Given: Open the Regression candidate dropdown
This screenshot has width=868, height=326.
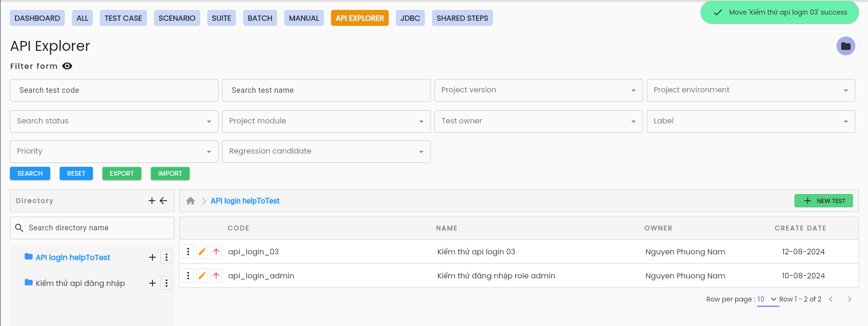Looking at the screenshot, I should [x=326, y=152].
